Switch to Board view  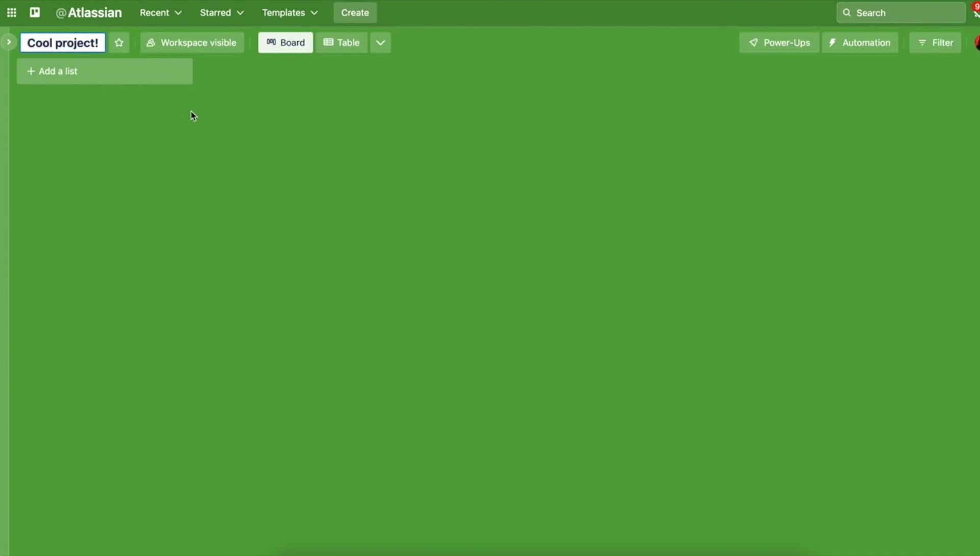point(285,43)
